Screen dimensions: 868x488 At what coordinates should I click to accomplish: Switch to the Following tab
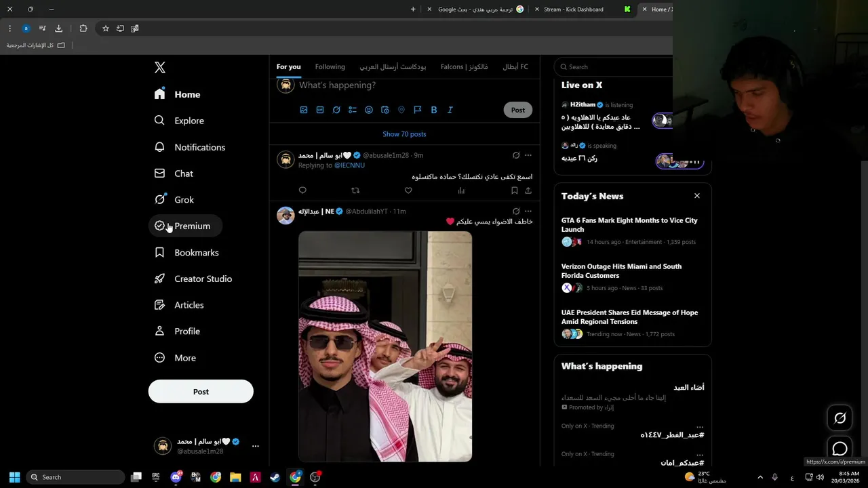330,66
